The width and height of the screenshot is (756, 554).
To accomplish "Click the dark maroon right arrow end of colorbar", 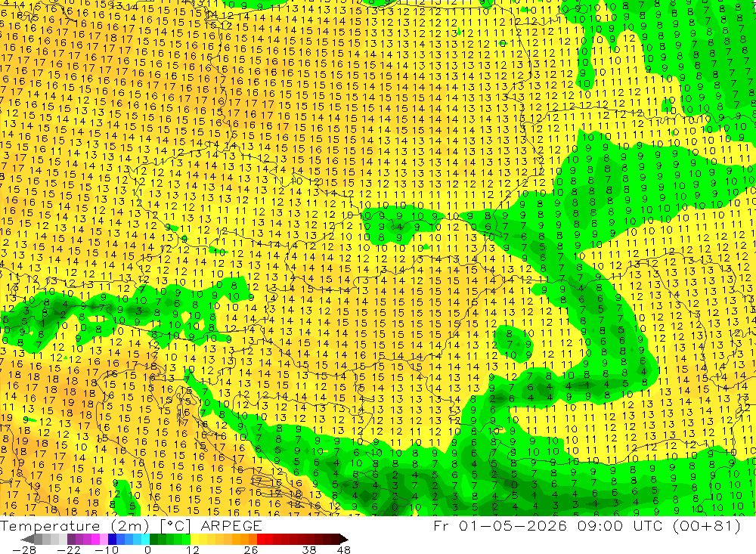I will coord(344,540).
